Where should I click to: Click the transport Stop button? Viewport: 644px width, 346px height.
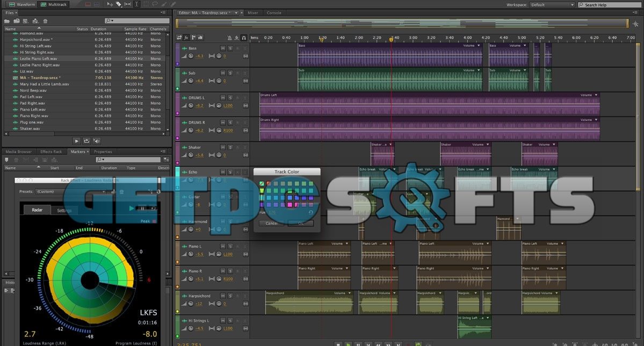[338, 344]
